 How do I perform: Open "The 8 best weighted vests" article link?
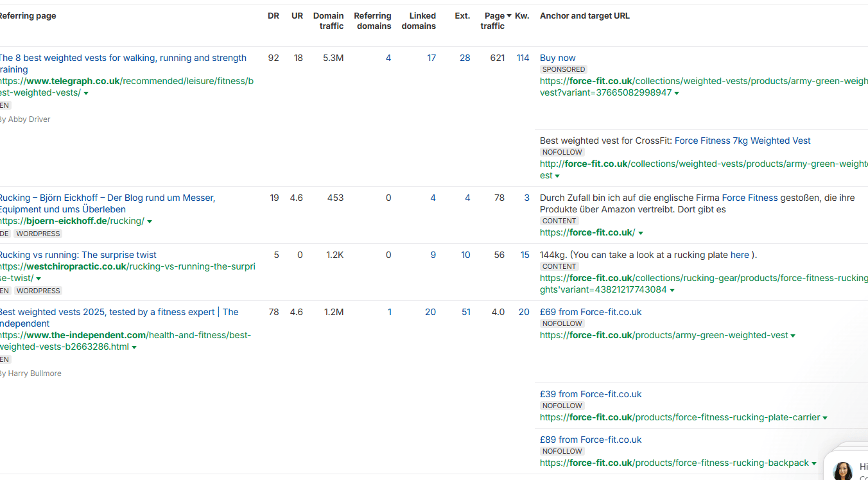coord(122,58)
